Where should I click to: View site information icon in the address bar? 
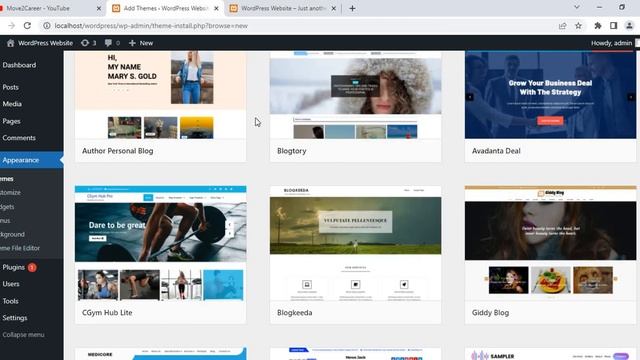pyautogui.click(x=47, y=26)
